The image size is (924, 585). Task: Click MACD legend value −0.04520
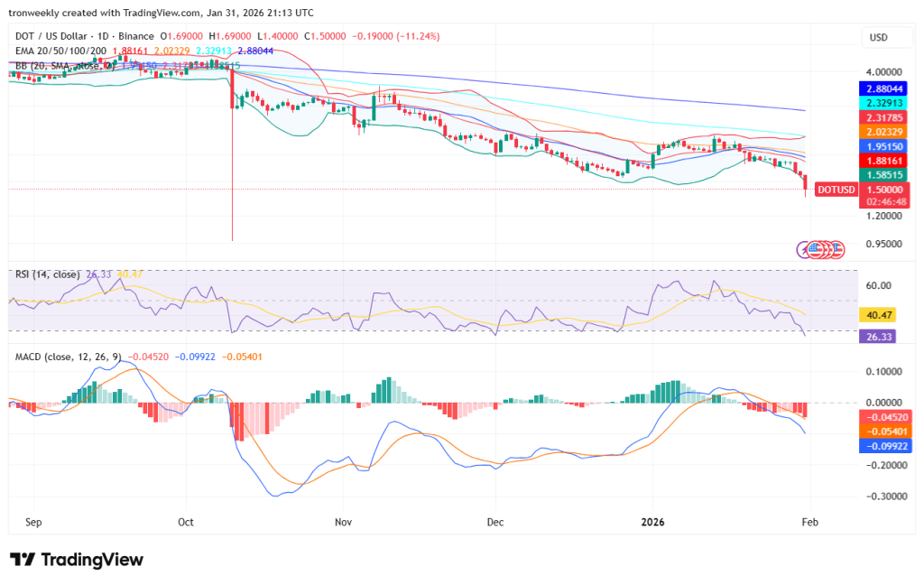point(148,357)
